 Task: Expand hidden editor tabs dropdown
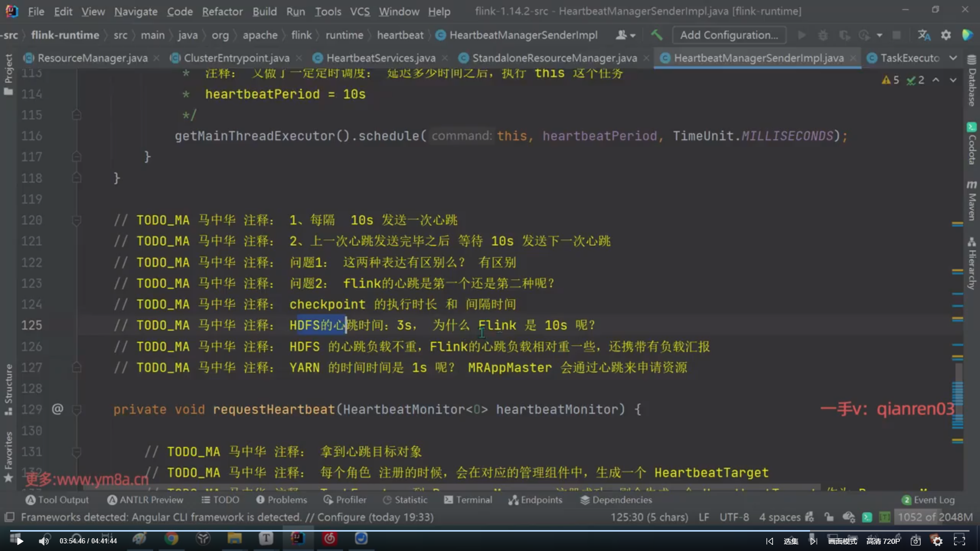(953, 58)
